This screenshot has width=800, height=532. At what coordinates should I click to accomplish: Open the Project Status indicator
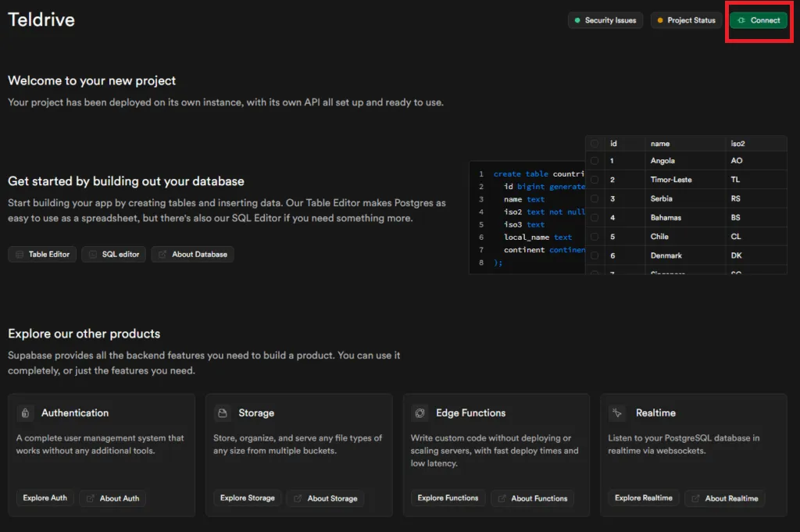tap(686, 20)
